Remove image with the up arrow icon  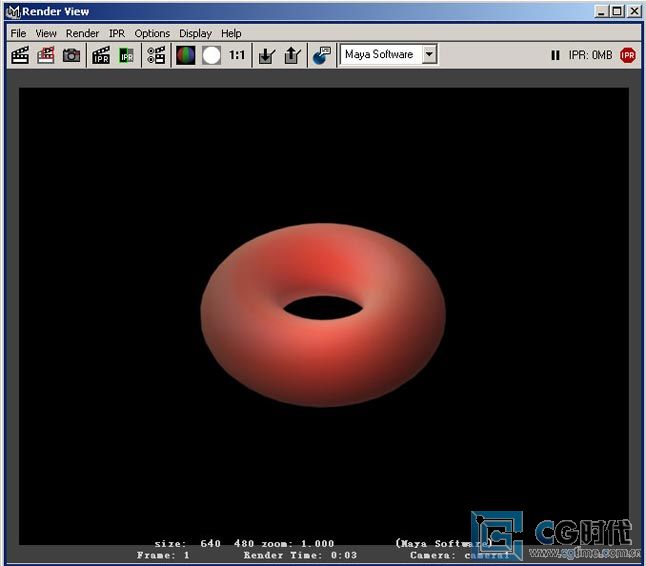(x=293, y=55)
